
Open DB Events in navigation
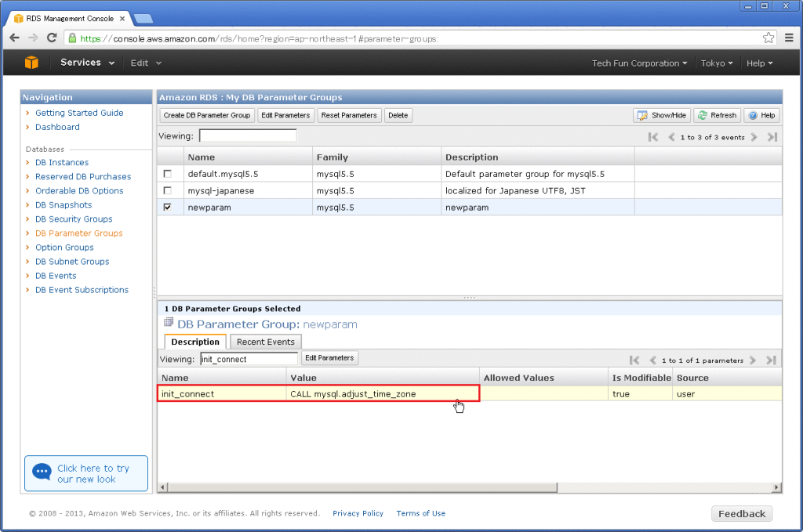[56, 276]
